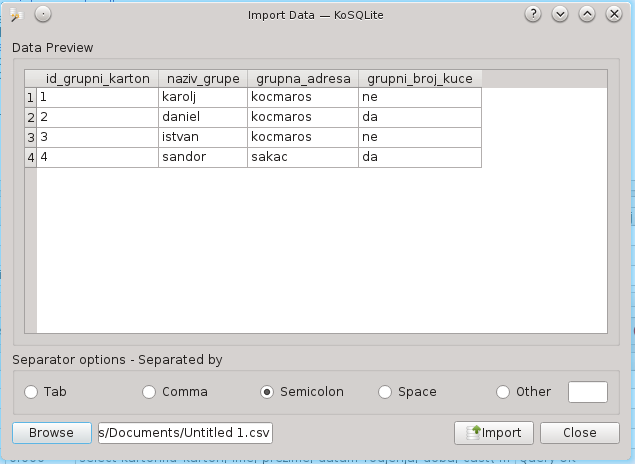The image size is (635, 464).
Task: Click the CSV file path field
Action: coord(186,433)
